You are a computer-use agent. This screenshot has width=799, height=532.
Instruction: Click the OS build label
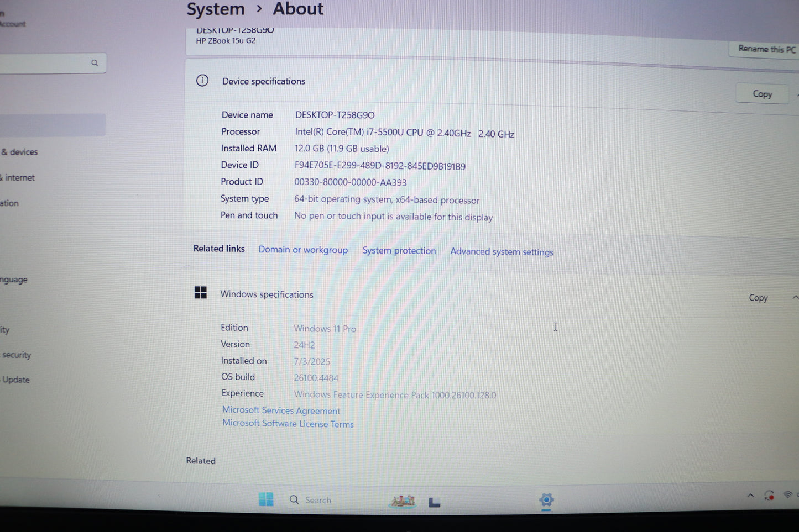238,377
